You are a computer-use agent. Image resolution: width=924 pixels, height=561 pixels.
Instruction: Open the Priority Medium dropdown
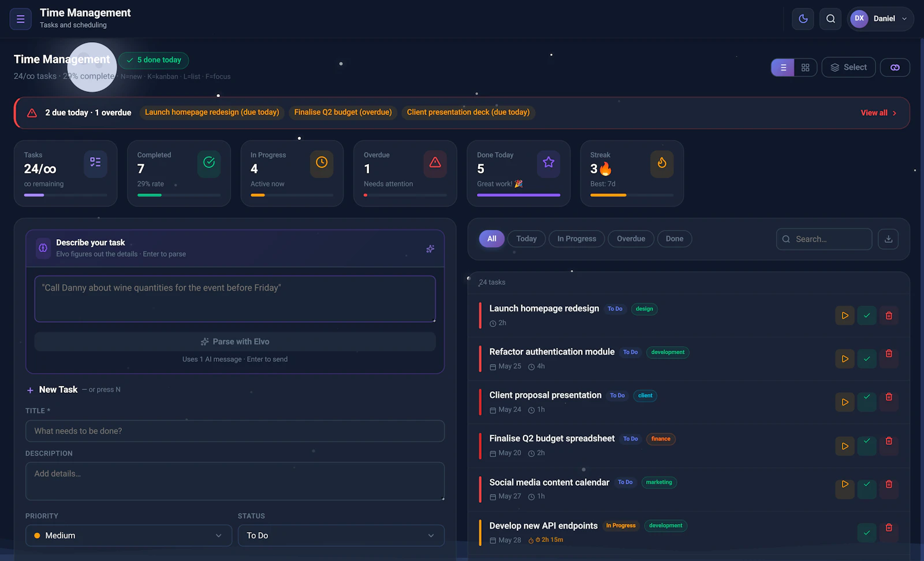click(129, 536)
